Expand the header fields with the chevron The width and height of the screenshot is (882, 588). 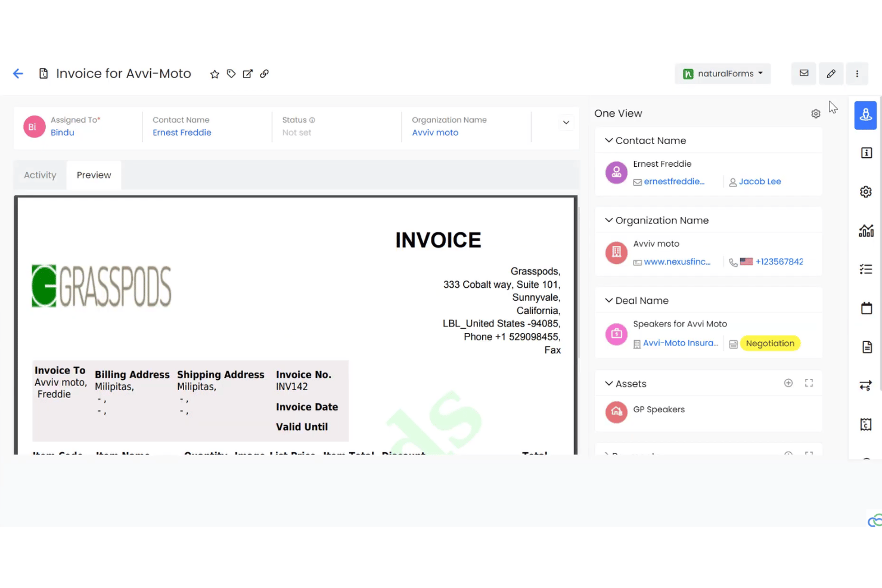566,123
